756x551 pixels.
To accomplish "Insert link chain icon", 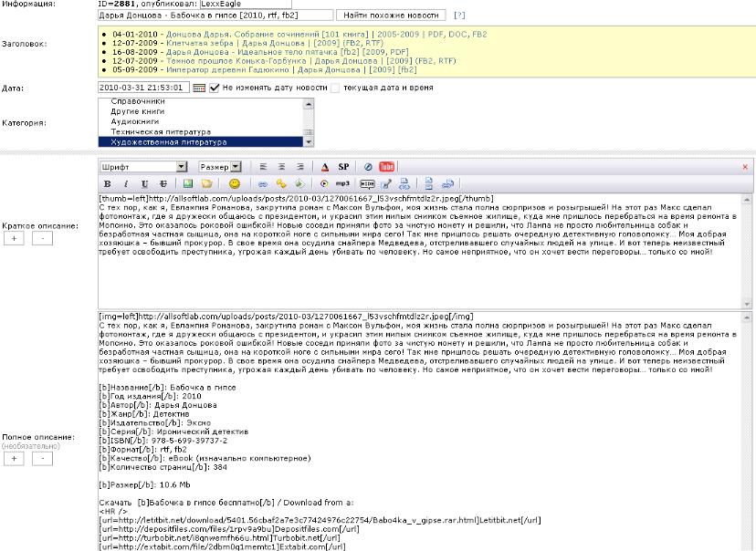I will [x=263, y=184].
